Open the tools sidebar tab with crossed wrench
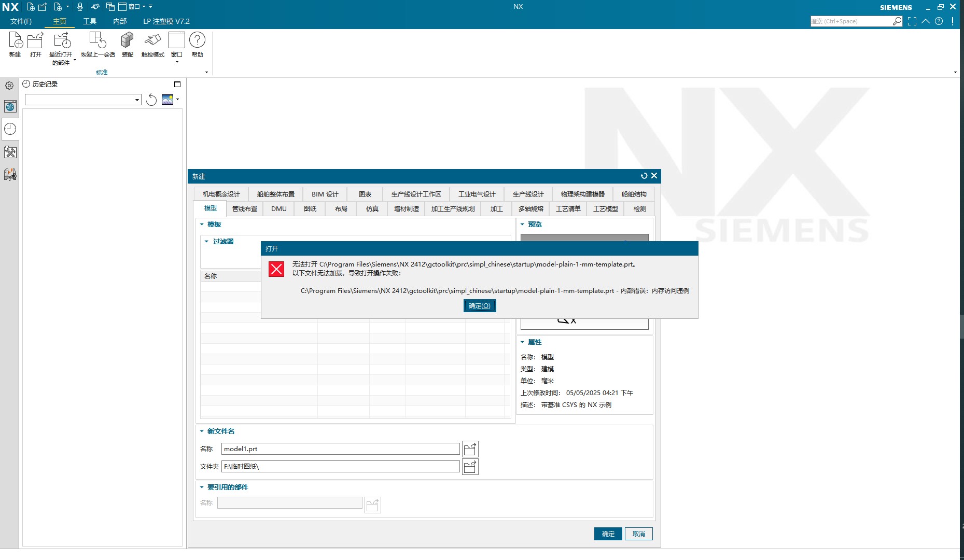 10,152
